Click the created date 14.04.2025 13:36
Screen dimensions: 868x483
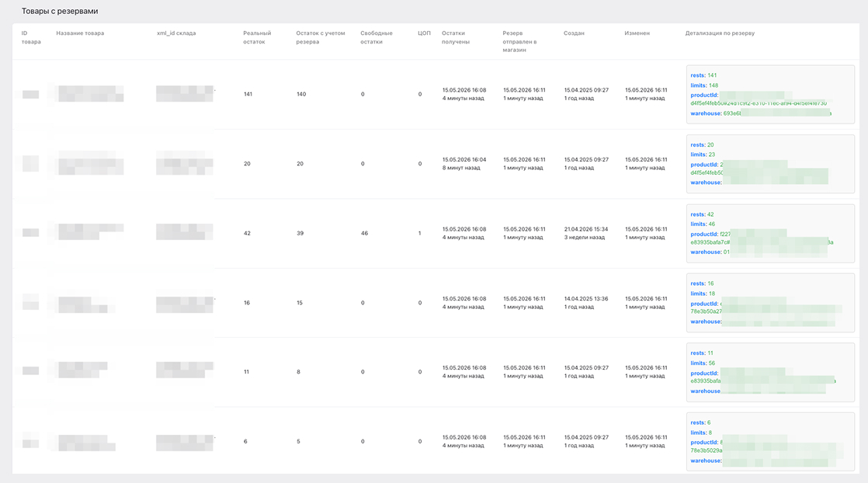pyautogui.click(x=585, y=298)
